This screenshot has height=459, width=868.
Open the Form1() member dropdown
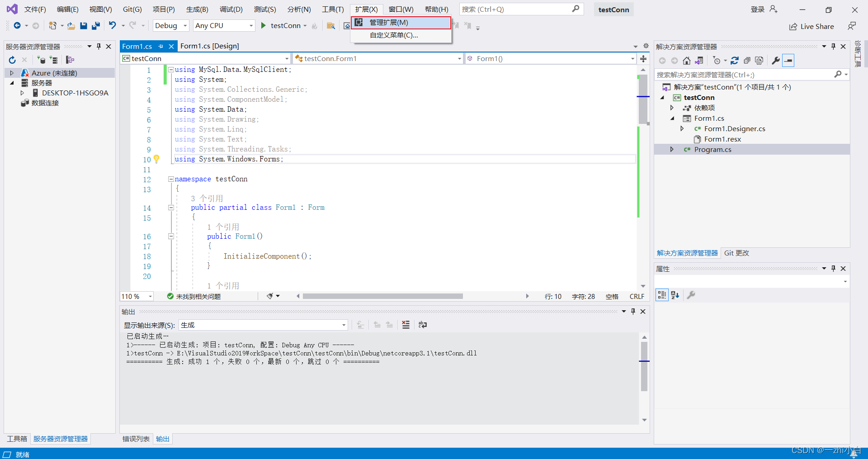551,59
